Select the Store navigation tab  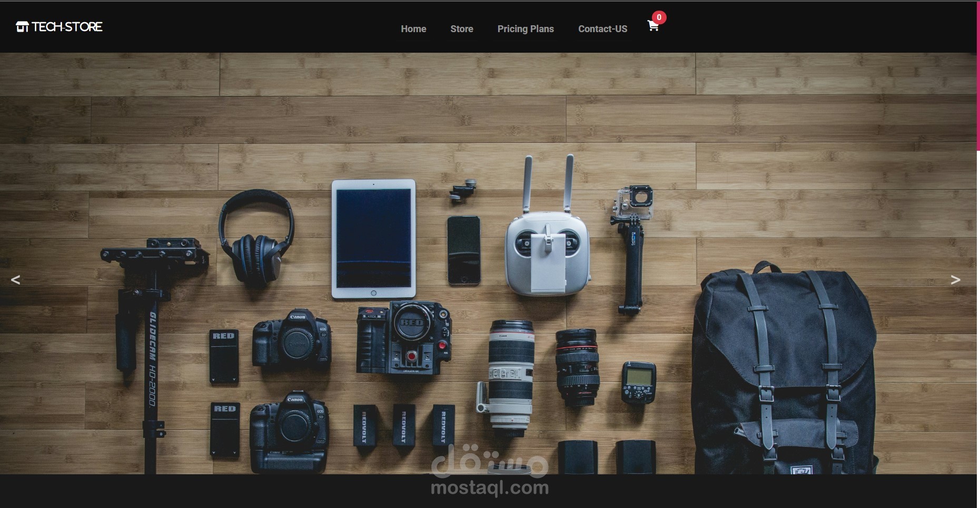pyautogui.click(x=461, y=29)
